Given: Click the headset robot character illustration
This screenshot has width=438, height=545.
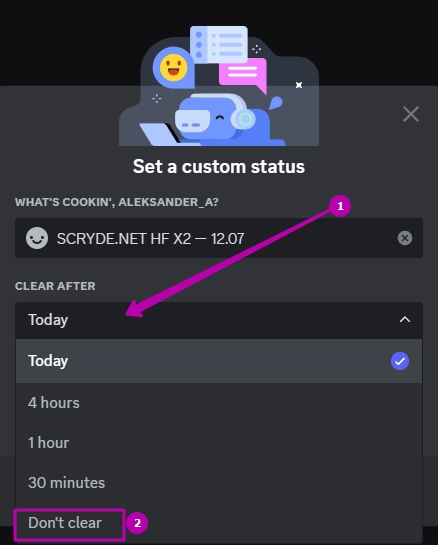Looking at the screenshot, I should coord(222,120).
